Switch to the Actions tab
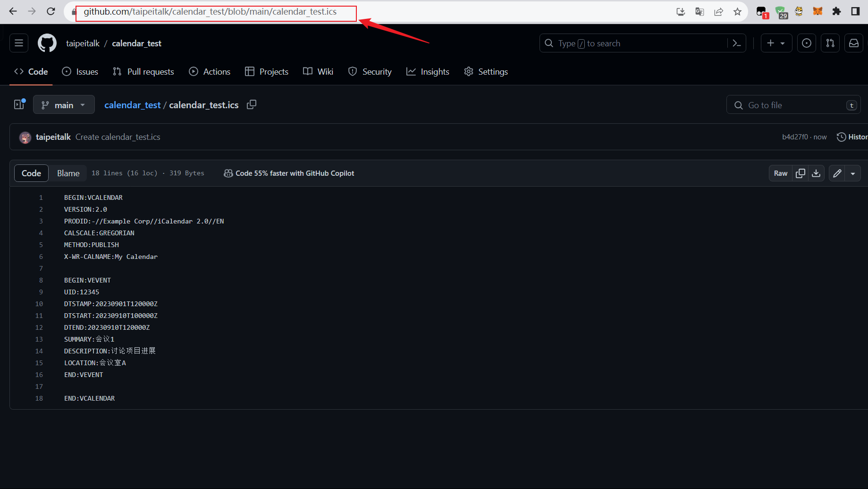 point(210,72)
